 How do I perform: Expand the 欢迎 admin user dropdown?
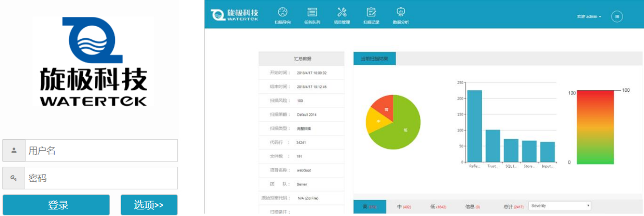tap(589, 16)
